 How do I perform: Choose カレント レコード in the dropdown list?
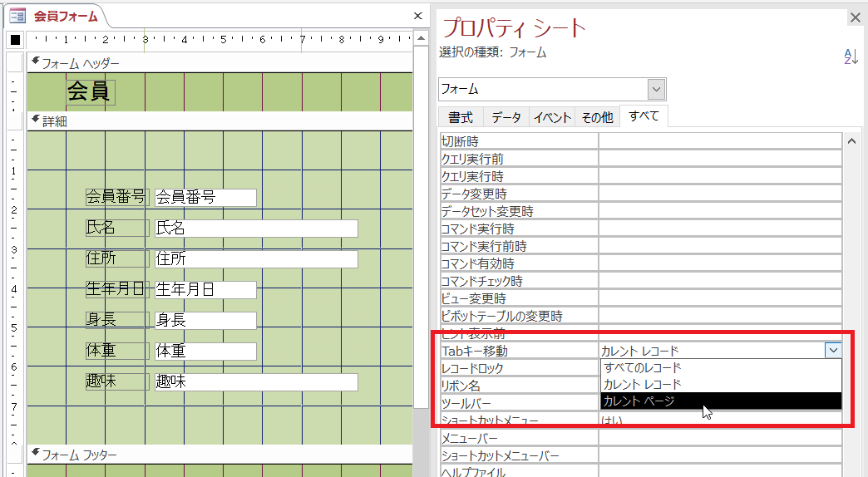point(721,384)
